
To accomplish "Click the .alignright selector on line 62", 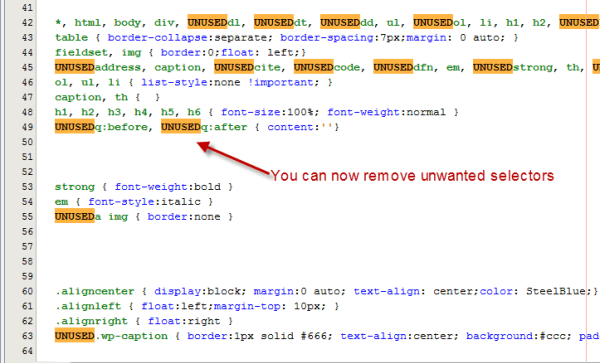I will coord(91,321).
